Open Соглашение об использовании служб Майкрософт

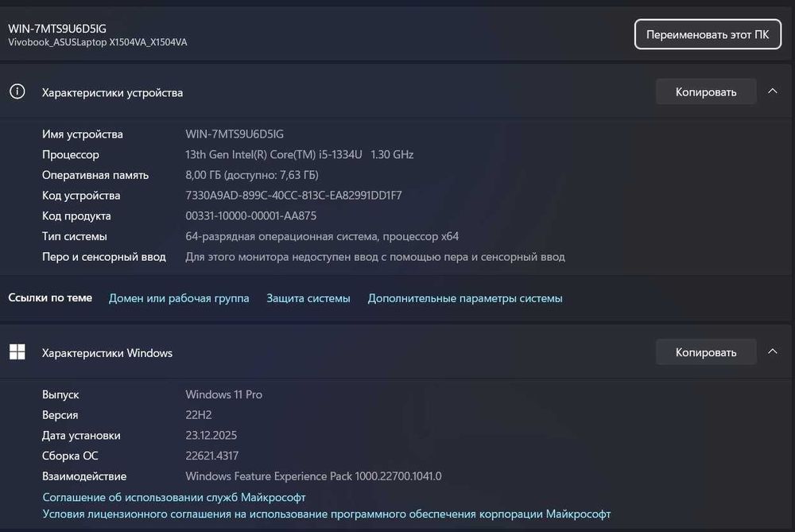pyautogui.click(x=174, y=498)
